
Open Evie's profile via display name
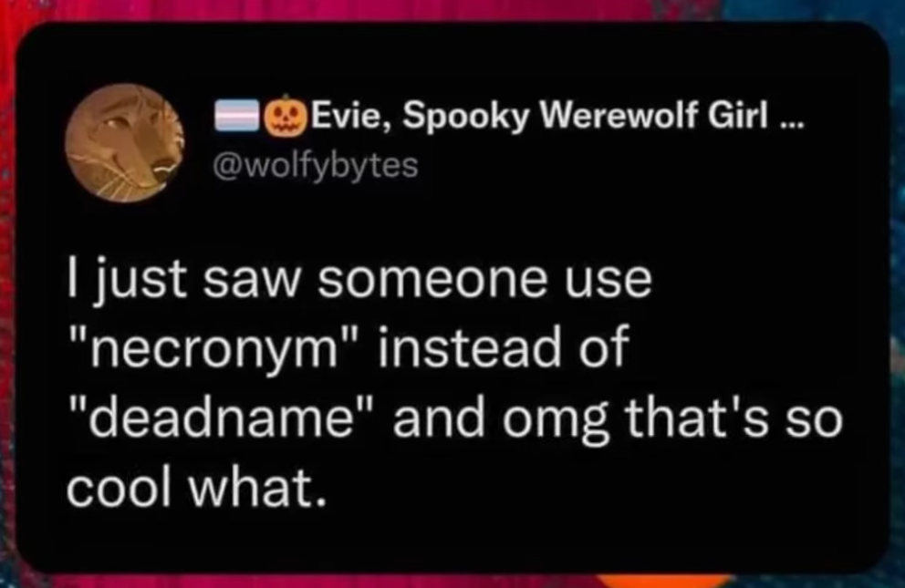pos(508,117)
